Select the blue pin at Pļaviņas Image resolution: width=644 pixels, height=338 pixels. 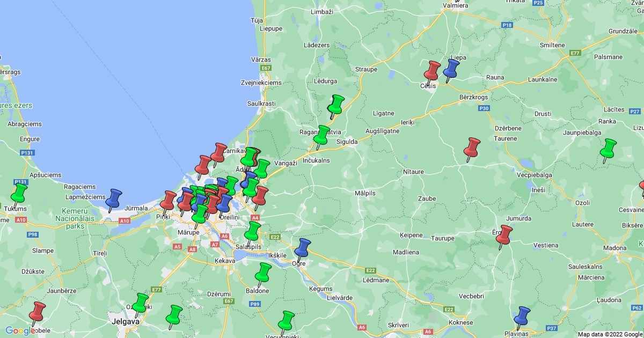coord(522,317)
